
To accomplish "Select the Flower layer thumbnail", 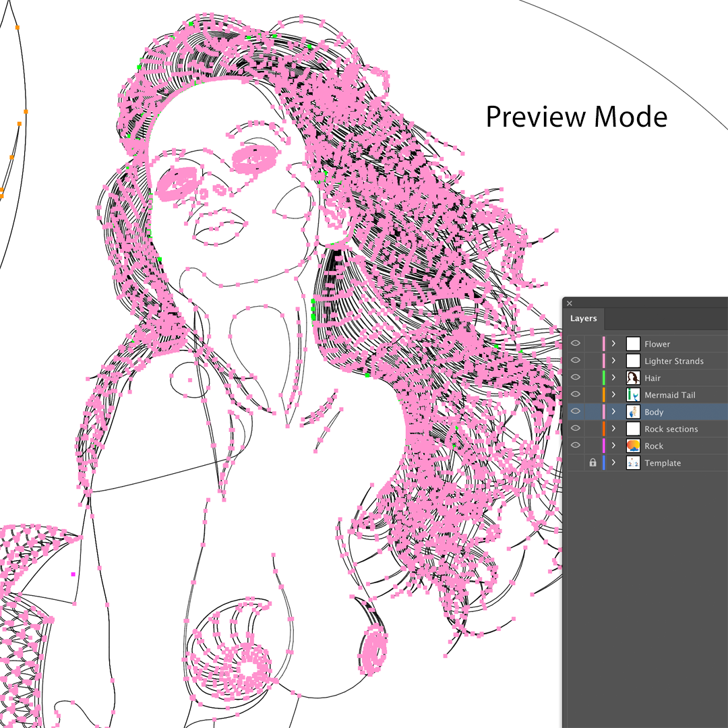I will 633,344.
